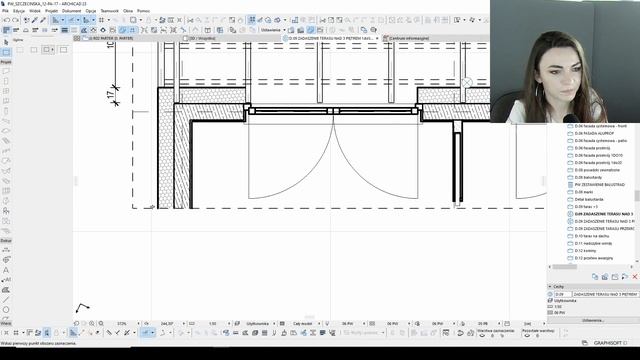640x360 pixels.
Task: Click the view ID field D.09
Action: 562,294
